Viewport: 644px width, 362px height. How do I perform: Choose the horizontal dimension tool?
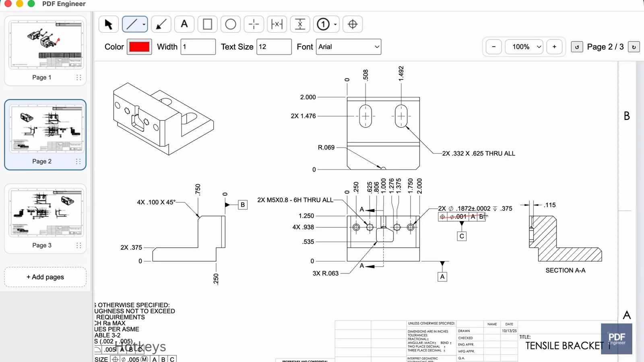277,25
